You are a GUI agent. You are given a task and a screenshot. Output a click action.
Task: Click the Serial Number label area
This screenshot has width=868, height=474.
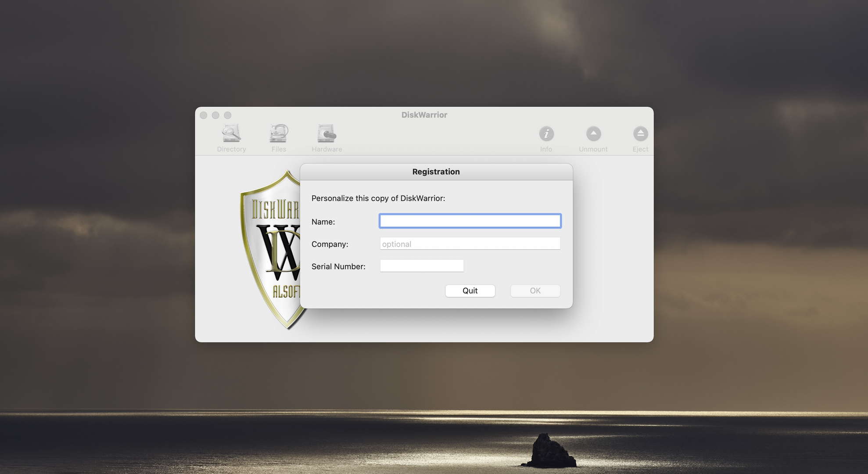point(338,266)
